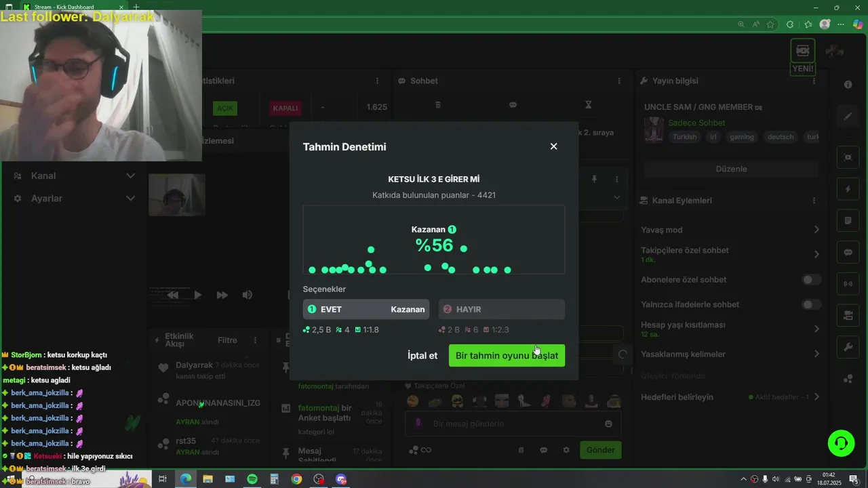
Task: Select the EVET winner option
Action: pos(366,309)
